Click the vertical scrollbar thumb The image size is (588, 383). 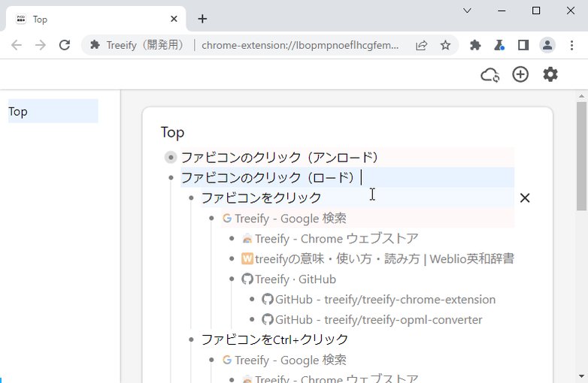(582, 156)
